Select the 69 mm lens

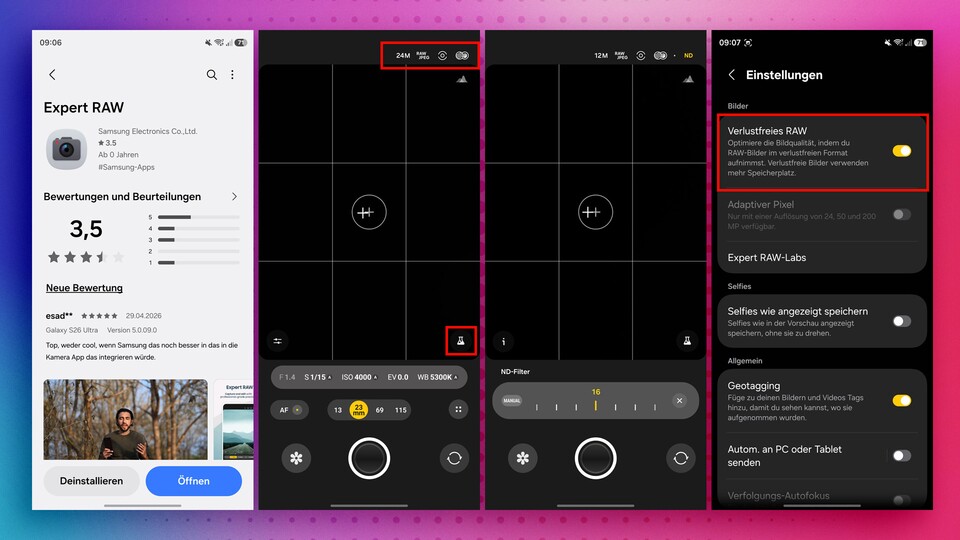tap(380, 410)
